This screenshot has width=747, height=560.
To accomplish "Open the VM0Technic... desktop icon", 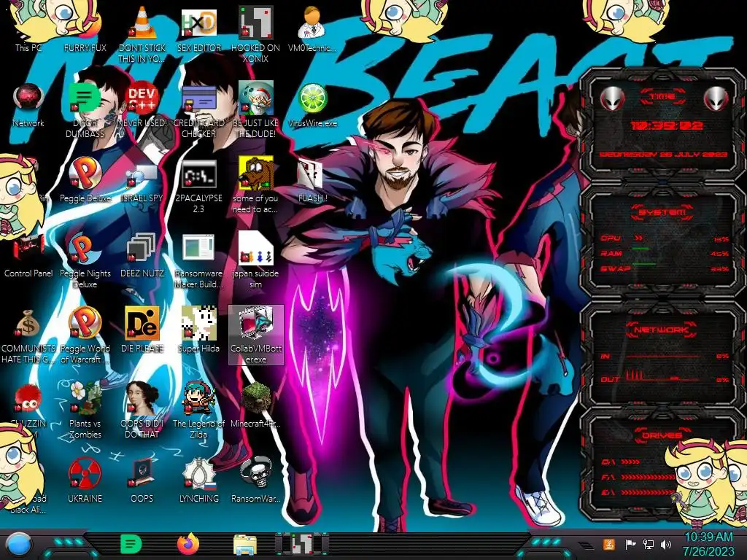I will [312, 28].
